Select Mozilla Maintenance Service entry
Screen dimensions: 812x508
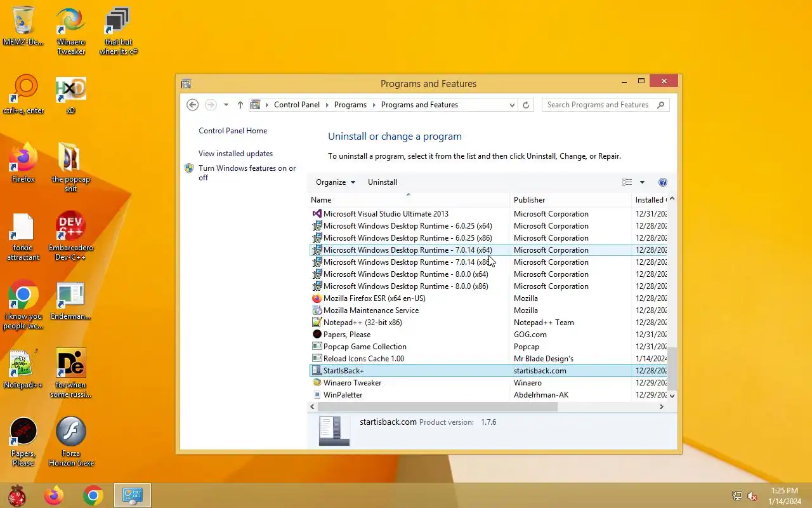click(487, 311)
